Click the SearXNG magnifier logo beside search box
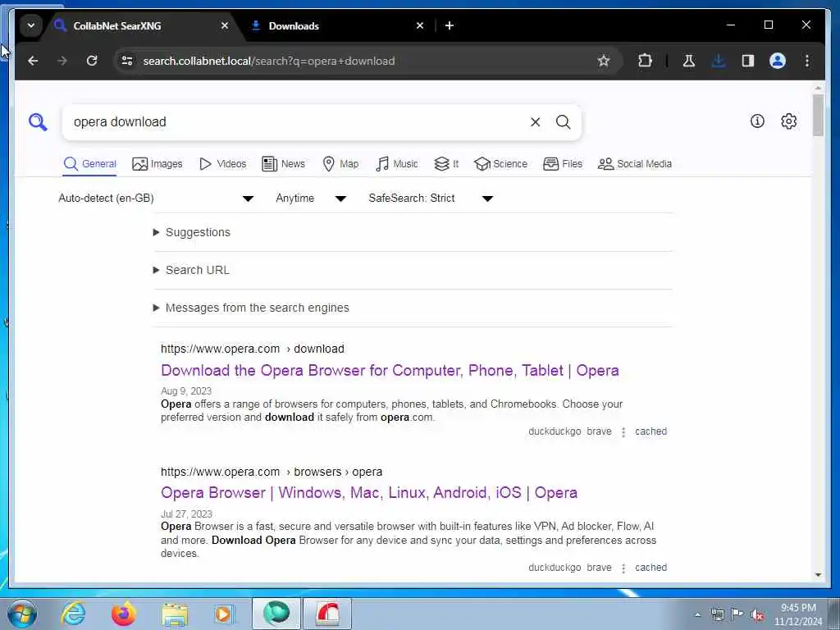 click(x=38, y=122)
